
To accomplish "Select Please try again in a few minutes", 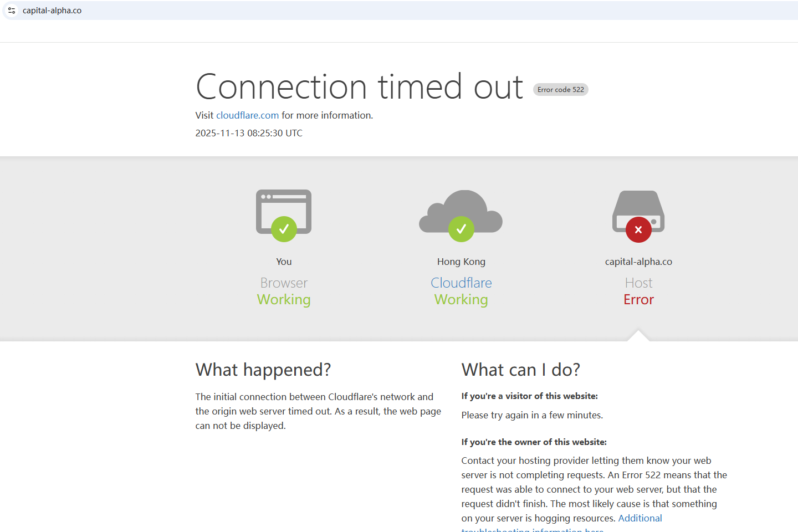I will click(532, 415).
